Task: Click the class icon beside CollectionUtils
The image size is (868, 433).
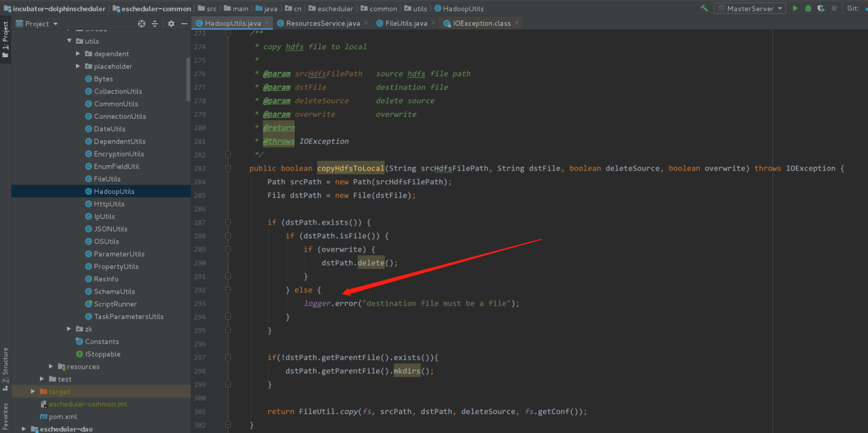Action: coord(89,91)
